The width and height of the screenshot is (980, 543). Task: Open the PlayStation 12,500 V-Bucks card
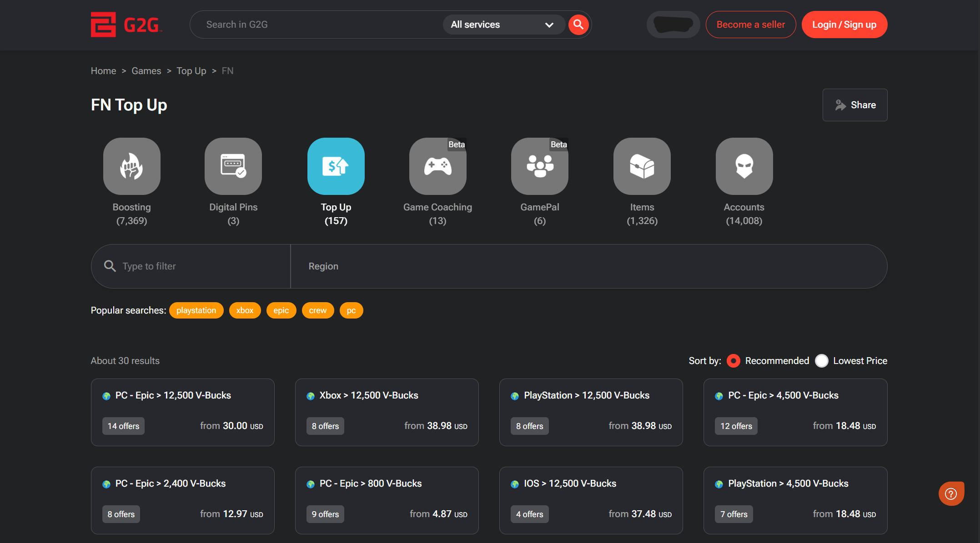point(591,412)
